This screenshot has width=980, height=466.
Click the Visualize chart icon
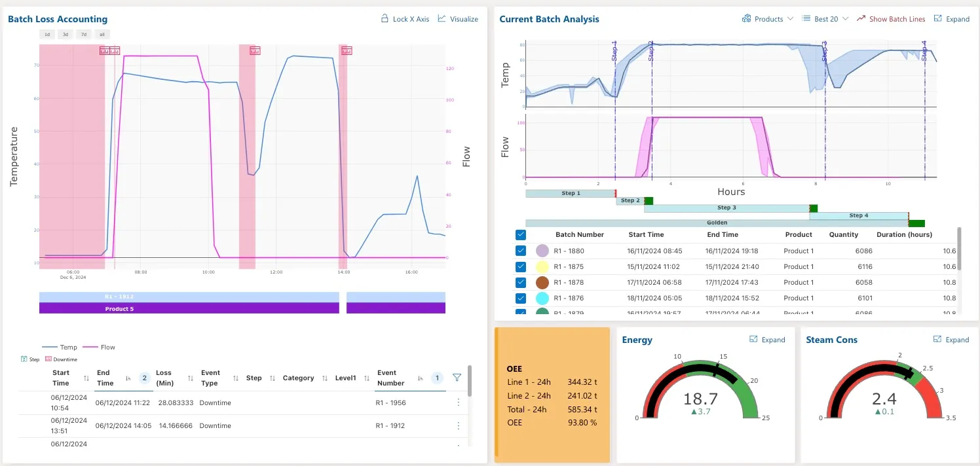pyautogui.click(x=442, y=18)
